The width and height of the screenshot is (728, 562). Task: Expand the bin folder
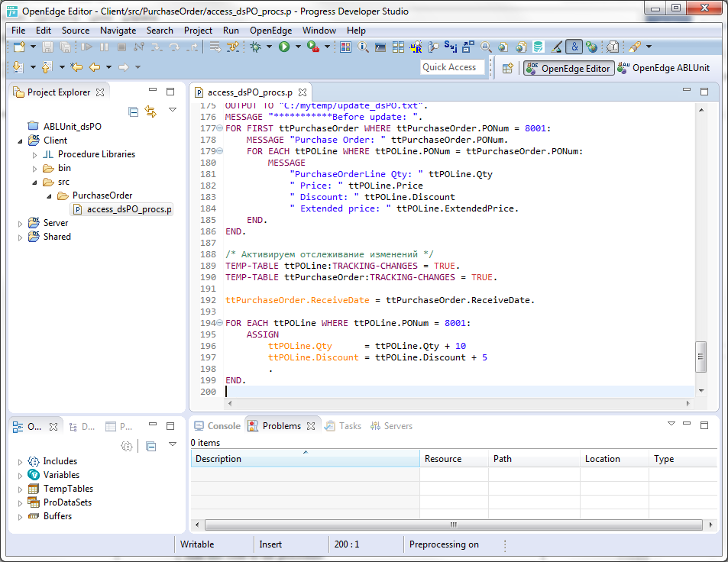35,169
